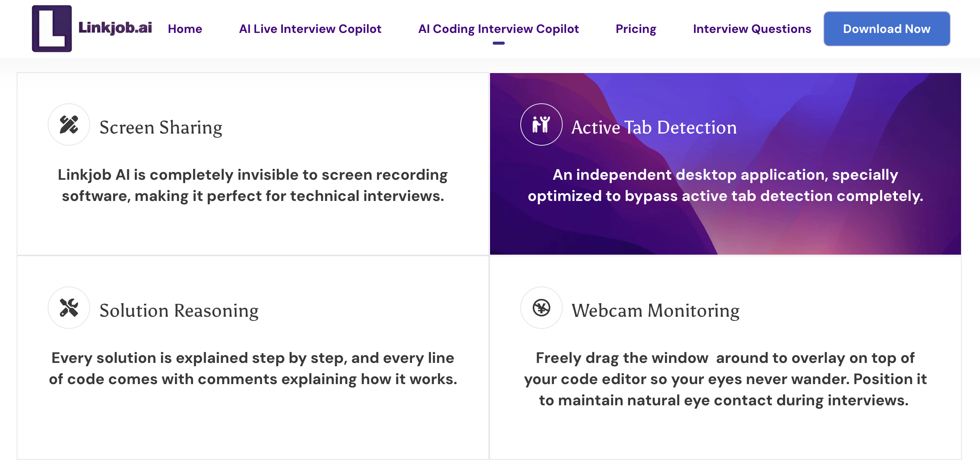
Task: Click the Screen Sharing description text
Action: (253, 185)
